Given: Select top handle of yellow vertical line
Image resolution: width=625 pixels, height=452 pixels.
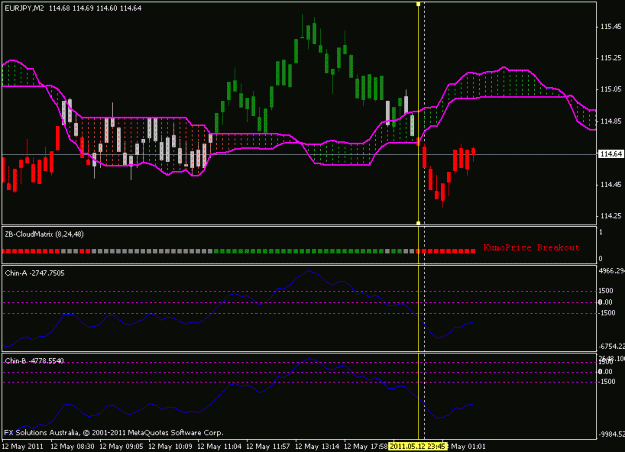Looking at the screenshot, I should pyautogui.click(x=418, y=4).
